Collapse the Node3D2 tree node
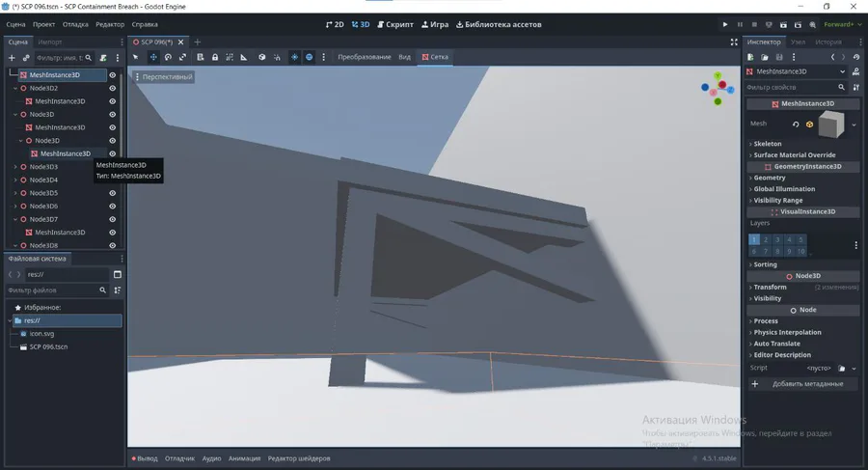The image size is (868, 470). 15,88
